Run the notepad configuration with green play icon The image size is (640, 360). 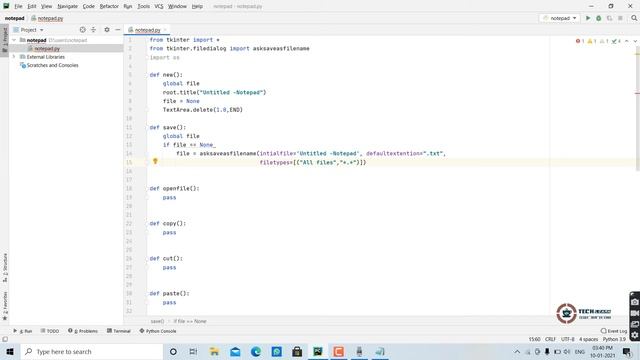coord(588,18)
